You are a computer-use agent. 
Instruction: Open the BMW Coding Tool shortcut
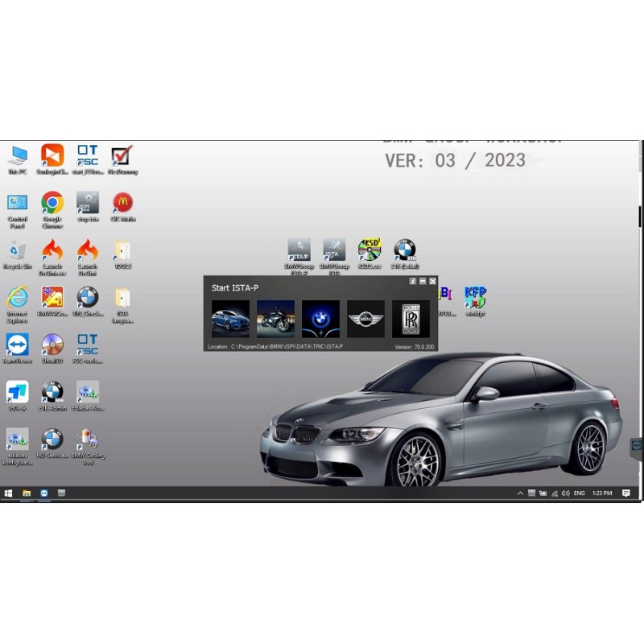pos(86,441)
